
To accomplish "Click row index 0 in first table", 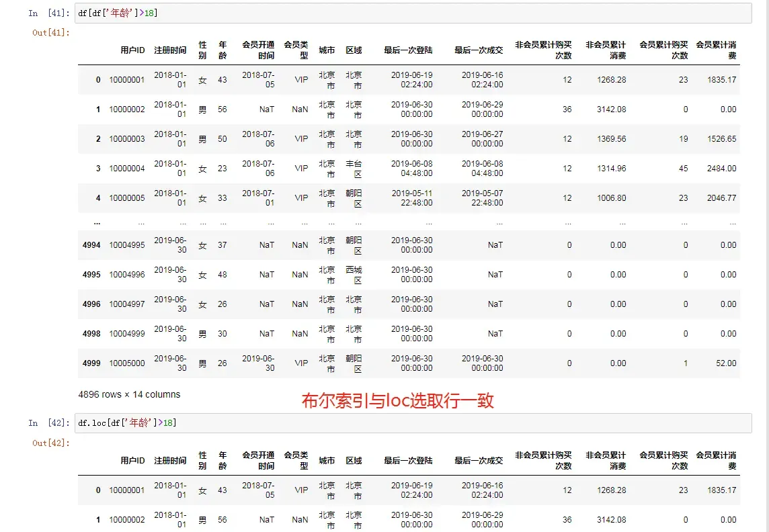I will [x=97, y=79].
